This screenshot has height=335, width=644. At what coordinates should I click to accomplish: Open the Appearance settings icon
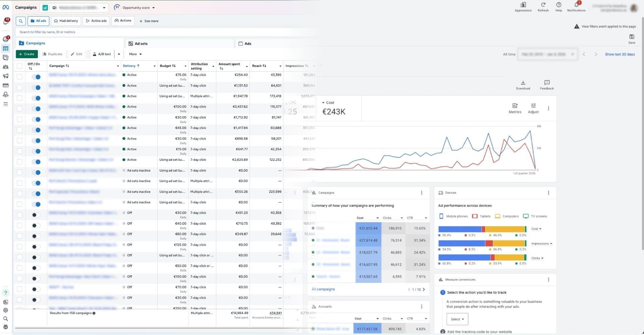click(523, 5)
